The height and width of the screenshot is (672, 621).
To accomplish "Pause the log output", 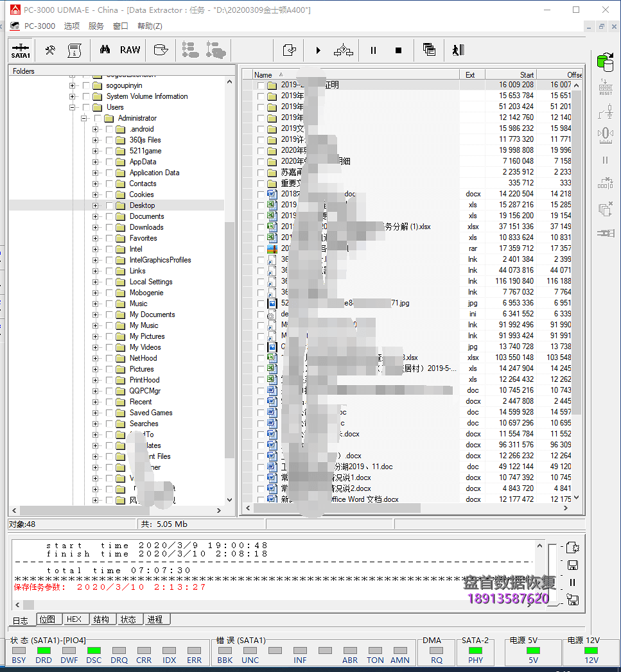I will [573, 582].
